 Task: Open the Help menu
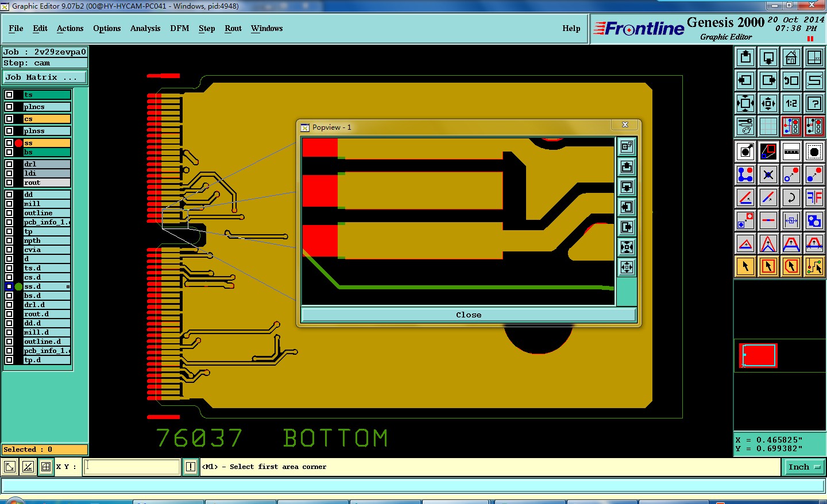571,28
